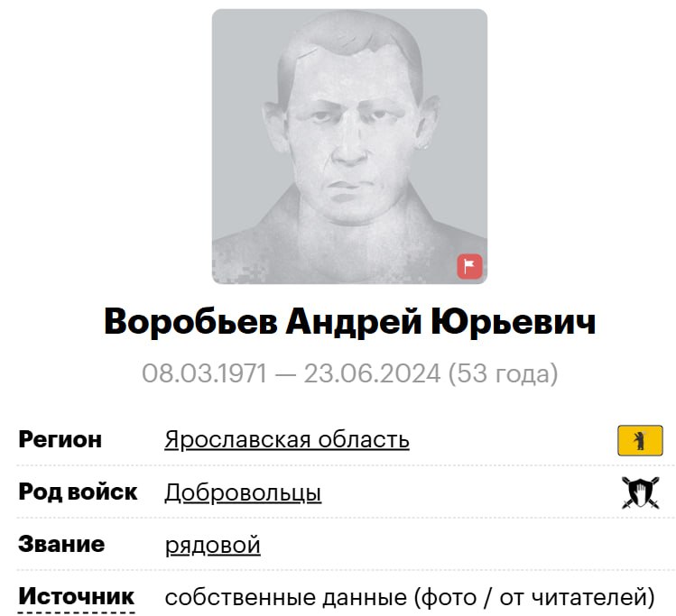Click the собственные данные source text
This screenshot has height=616, width=676.
pyautogui.click(x=285, y=597)
